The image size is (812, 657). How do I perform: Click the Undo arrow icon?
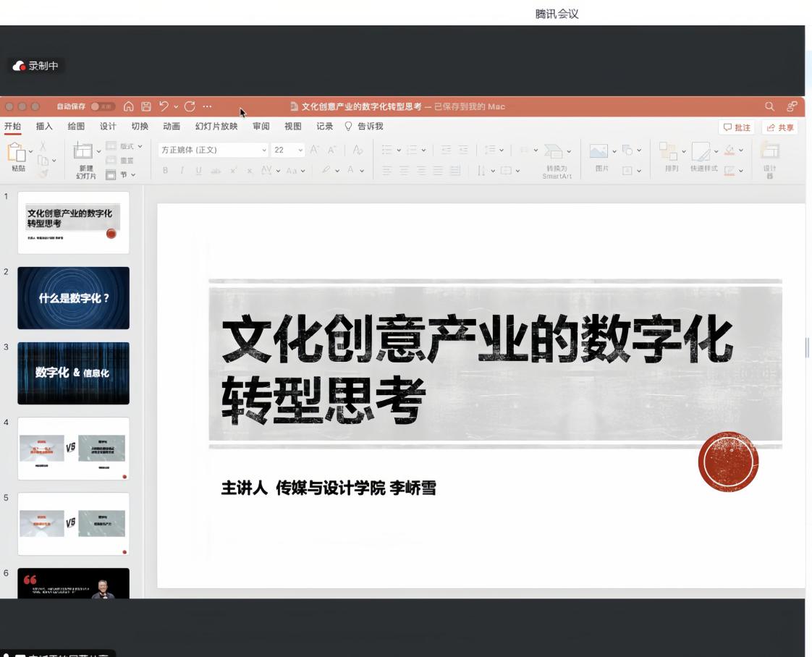click(x=164, y=107)
